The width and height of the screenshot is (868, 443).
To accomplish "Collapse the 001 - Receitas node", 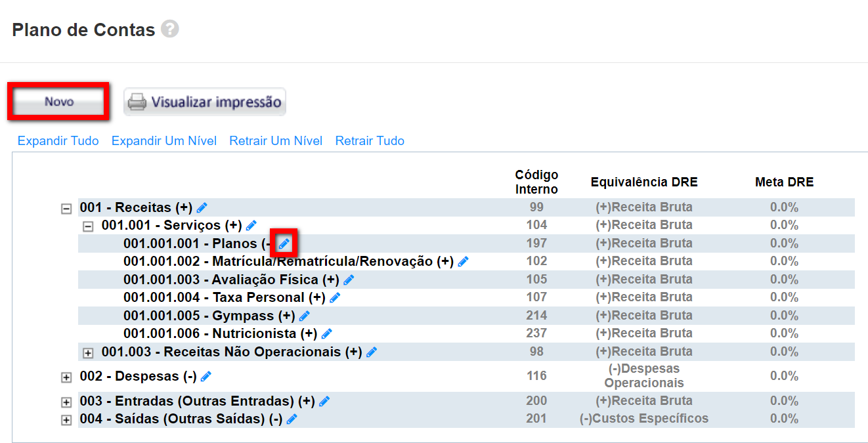I will 66,209.
